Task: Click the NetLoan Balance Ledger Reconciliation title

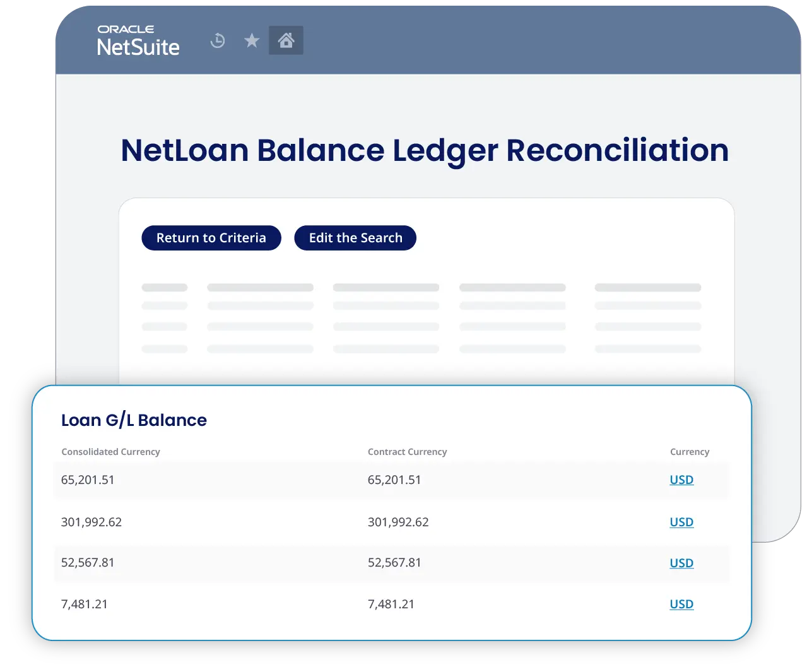Action: (x=425, y=150)
